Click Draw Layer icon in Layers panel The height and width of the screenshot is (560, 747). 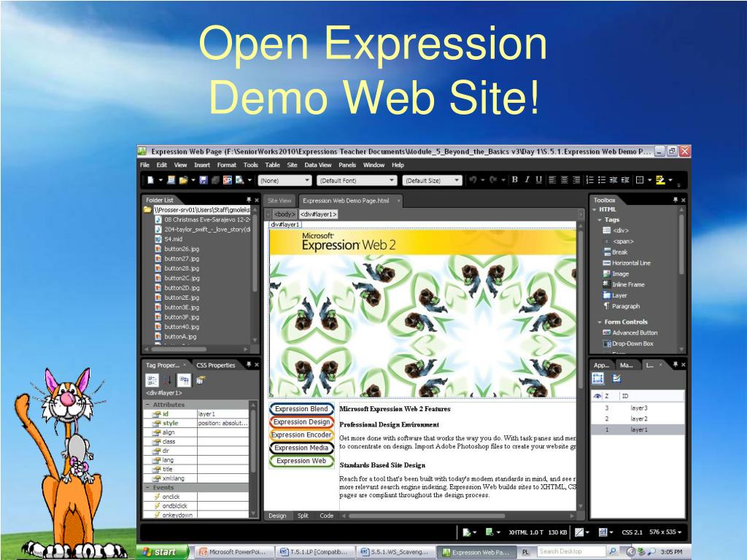(598, 378)
